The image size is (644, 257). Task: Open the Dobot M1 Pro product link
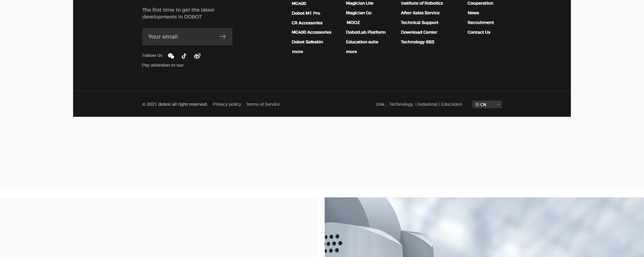click(x=306, y=13)
